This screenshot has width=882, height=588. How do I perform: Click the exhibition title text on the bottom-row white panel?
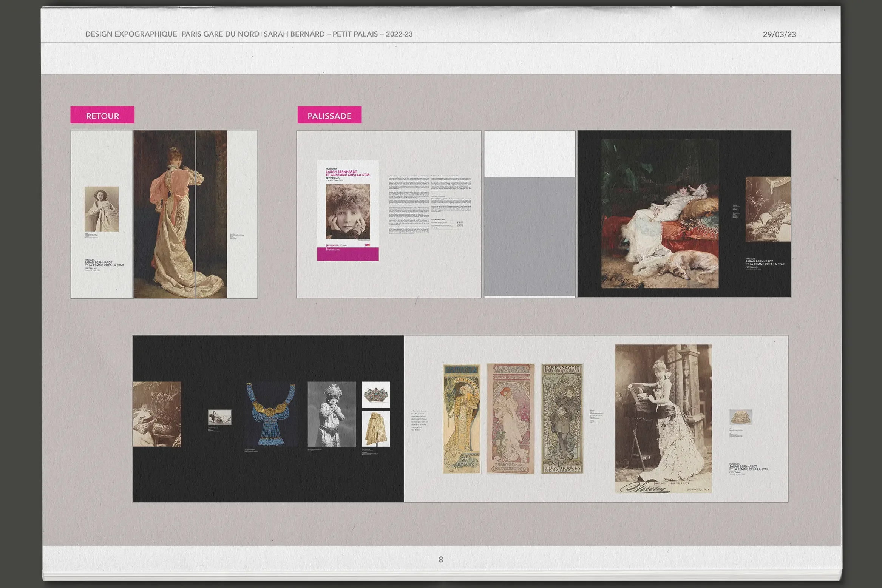click(x=749, y=469)
